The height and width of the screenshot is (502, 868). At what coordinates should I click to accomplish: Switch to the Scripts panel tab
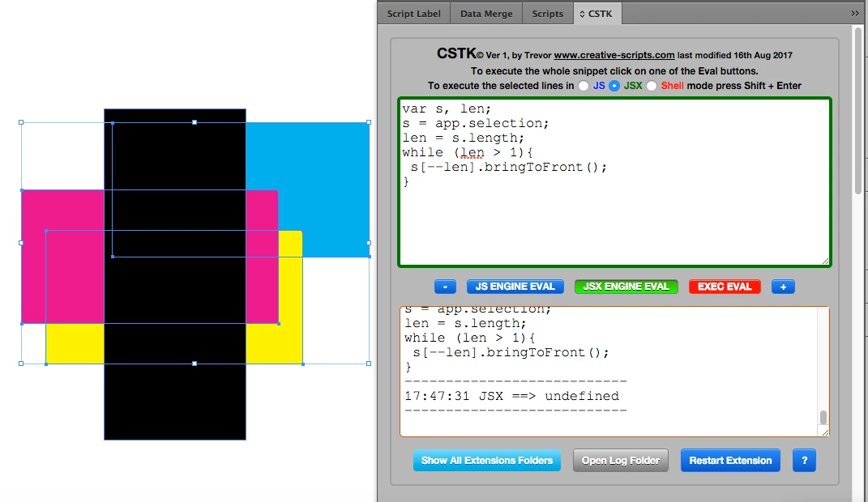tap(548, 14)
